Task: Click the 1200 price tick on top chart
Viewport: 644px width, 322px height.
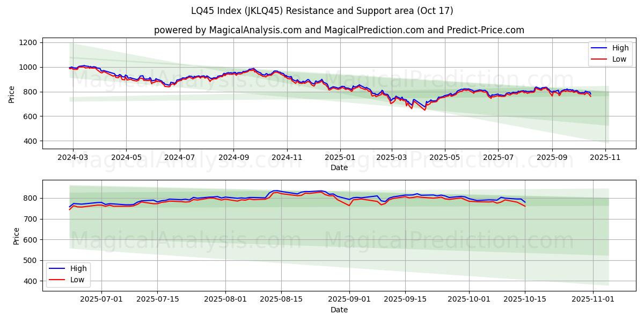Action: pyautogui.click(x=27, y=42)
